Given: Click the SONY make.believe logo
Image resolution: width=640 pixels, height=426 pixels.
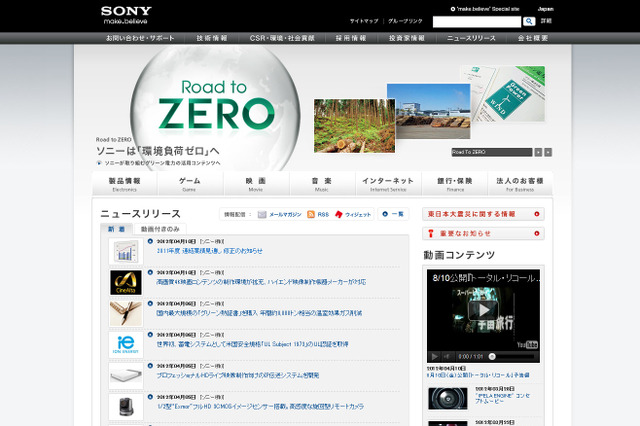Looking at the screenshot, I should tap(126, 15).
